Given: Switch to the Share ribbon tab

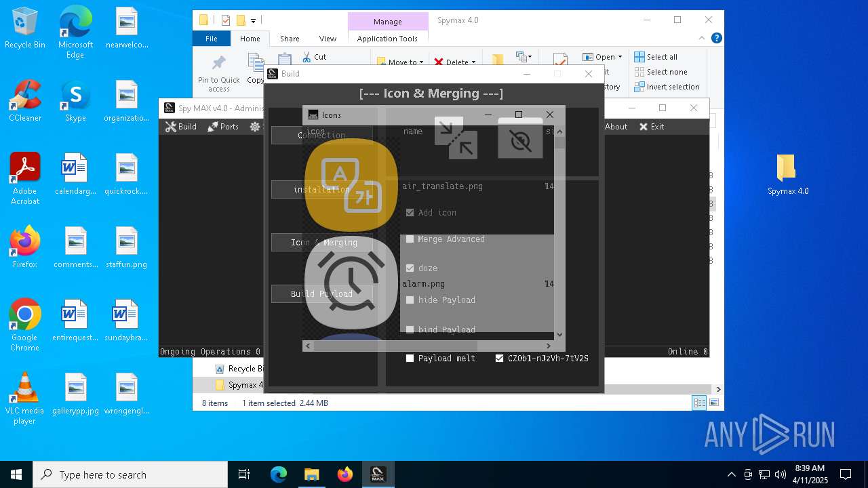Looking at the screenshot, I should (x=290, y=39).
